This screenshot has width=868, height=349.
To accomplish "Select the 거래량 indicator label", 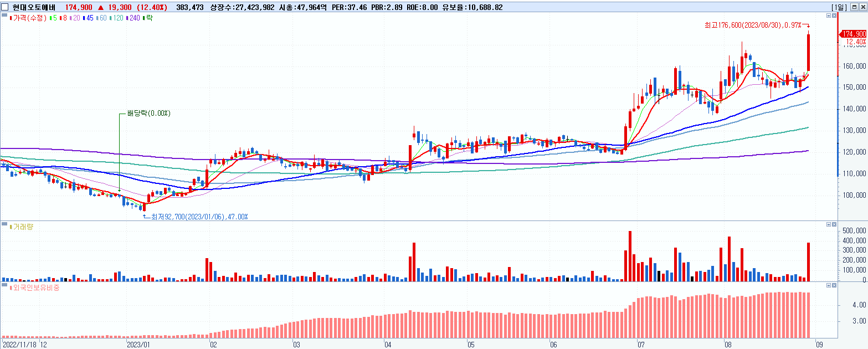I will point(21,227).
